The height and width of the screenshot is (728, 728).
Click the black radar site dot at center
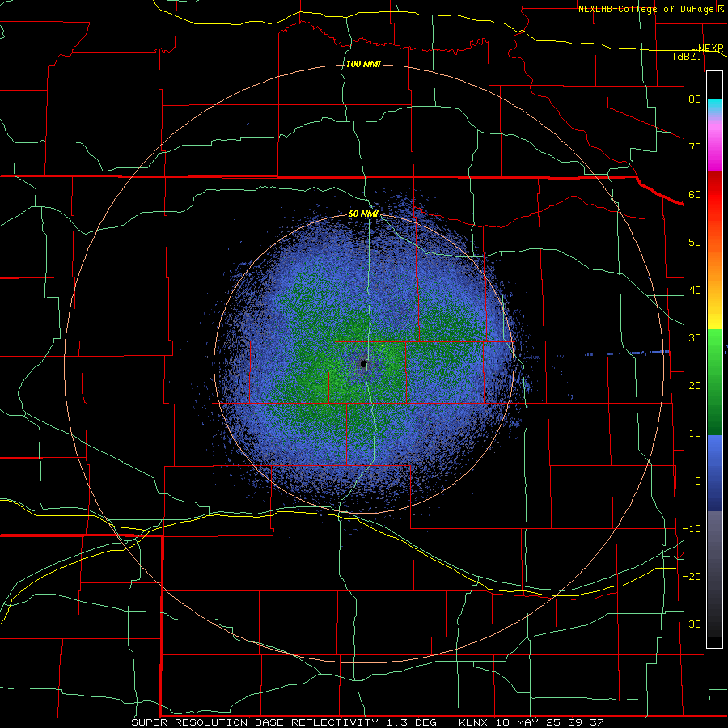(363, 363)
